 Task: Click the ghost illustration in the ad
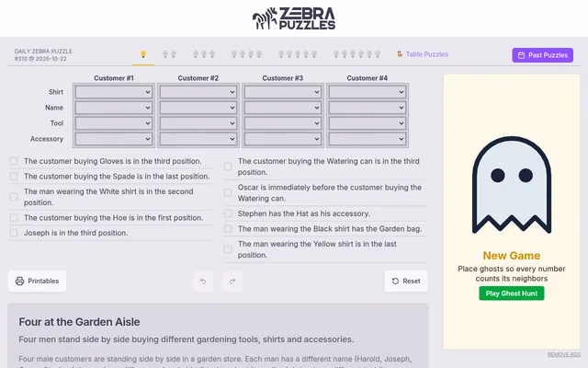coord(512,185)
